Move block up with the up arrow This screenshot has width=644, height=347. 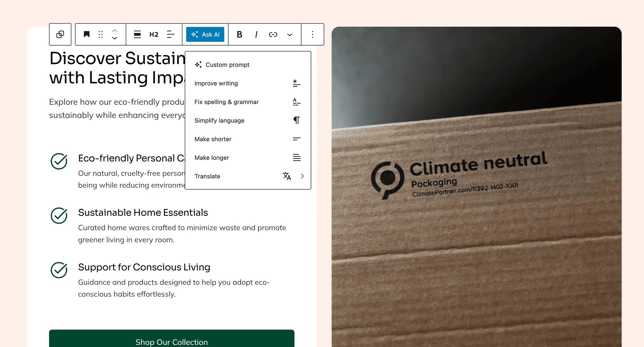[114, 30]
